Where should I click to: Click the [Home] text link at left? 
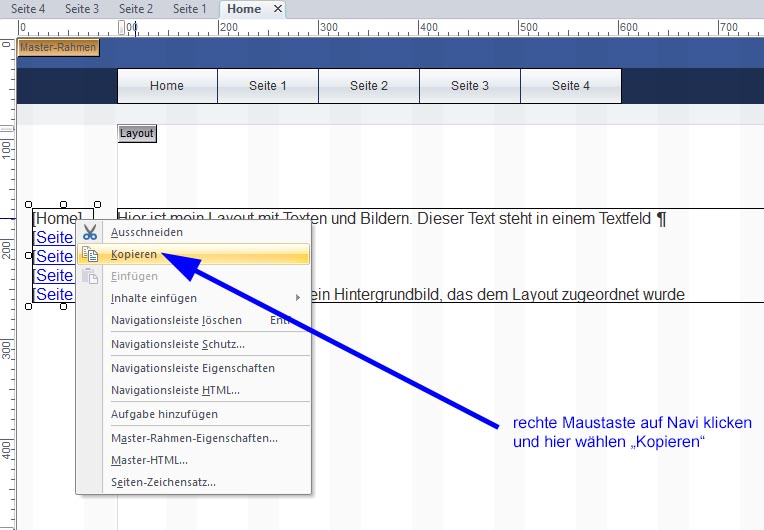click(56, 218)
